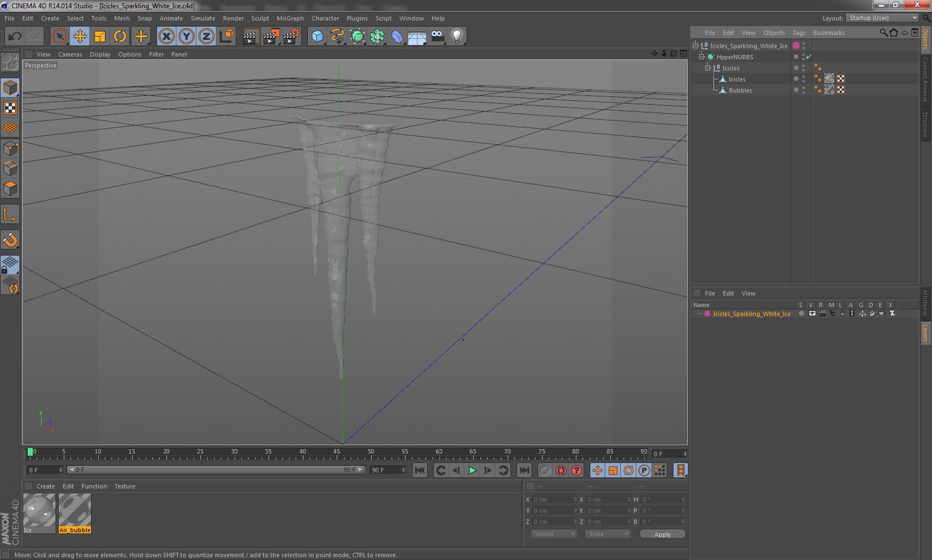Toggle HyperNURBS green enable checkmark
The image size is (932, 560).
coord(809,57)
